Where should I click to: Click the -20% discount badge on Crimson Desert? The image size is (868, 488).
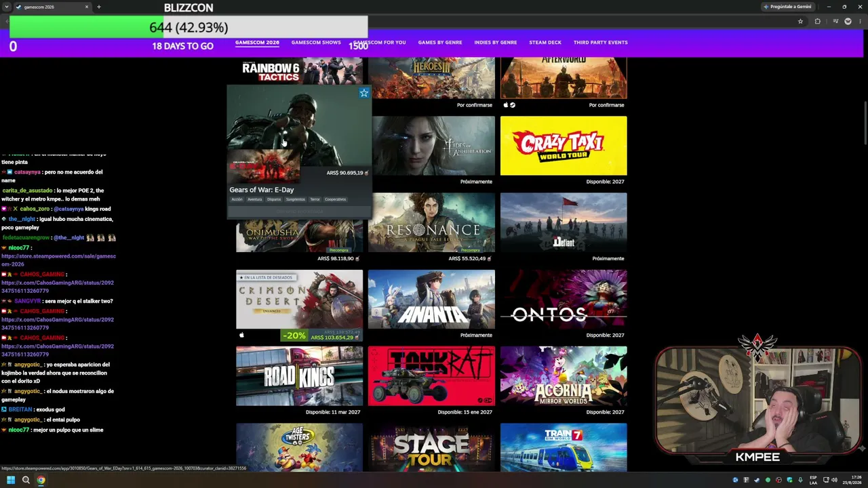point(294,335)
